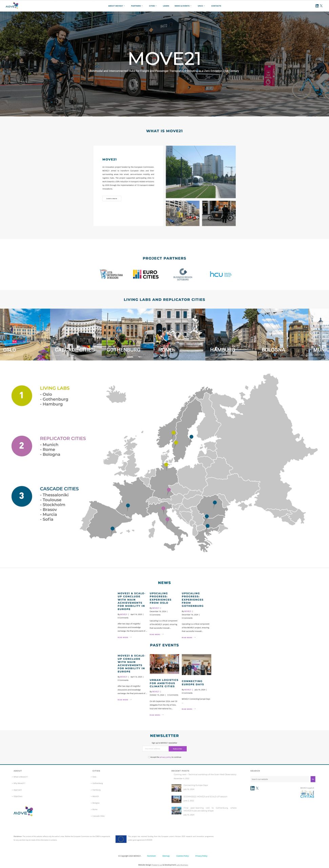The height and width of the screenshot is (868, 329).
Task: Select the Gothenburg city image tile
Action: pyautogui.click(x=127, y=334)
